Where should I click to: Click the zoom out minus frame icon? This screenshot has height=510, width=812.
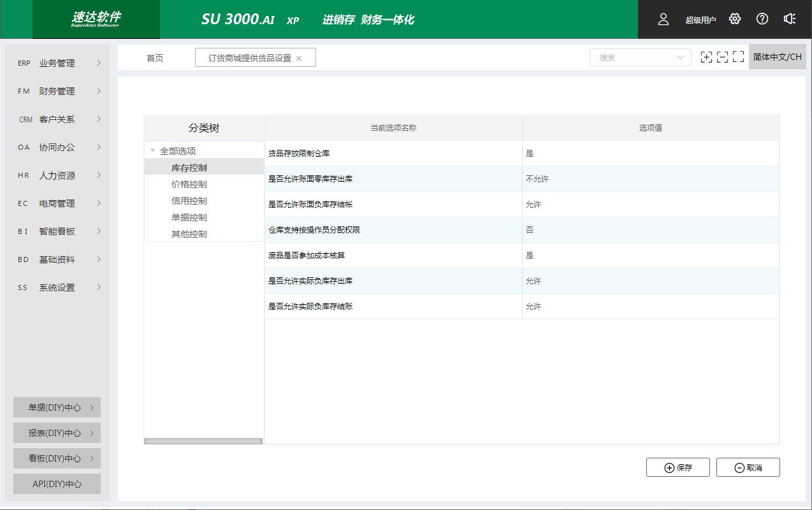click(722, 57)
